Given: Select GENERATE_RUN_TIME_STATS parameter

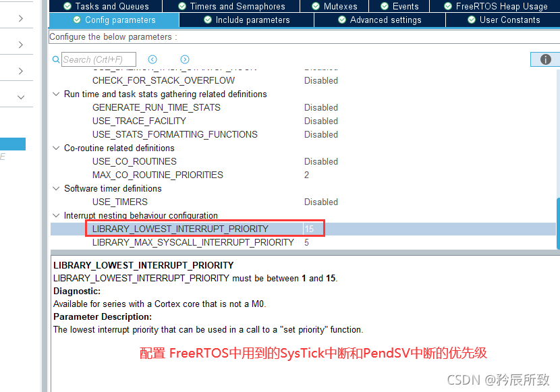Looking at the screenshot, I should click(157, 107).
